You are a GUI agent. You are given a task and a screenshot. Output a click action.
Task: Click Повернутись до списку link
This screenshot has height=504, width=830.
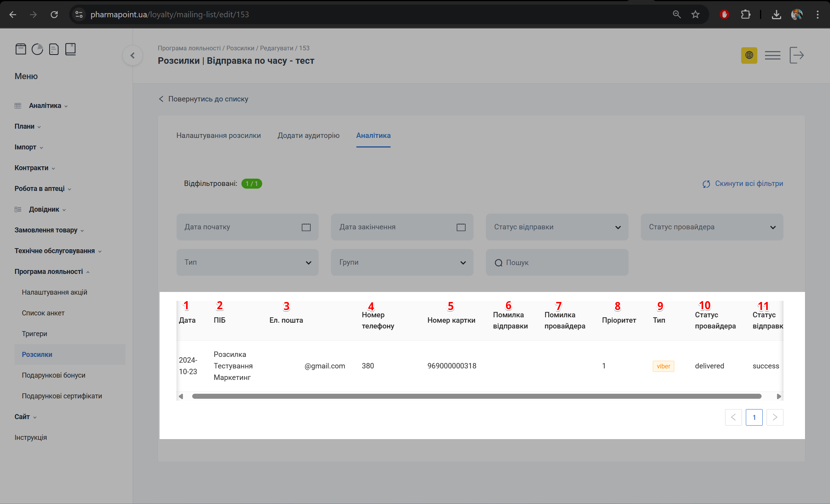tap(208, 99)
